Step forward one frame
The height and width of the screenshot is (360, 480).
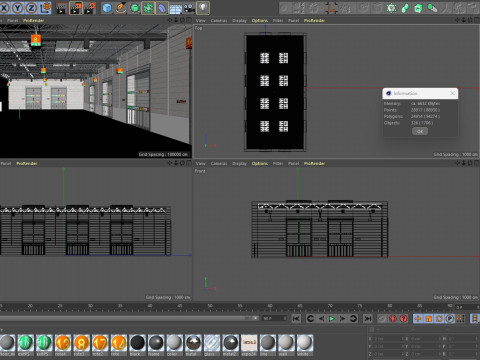pyautogui.click(x=342, y=319)
